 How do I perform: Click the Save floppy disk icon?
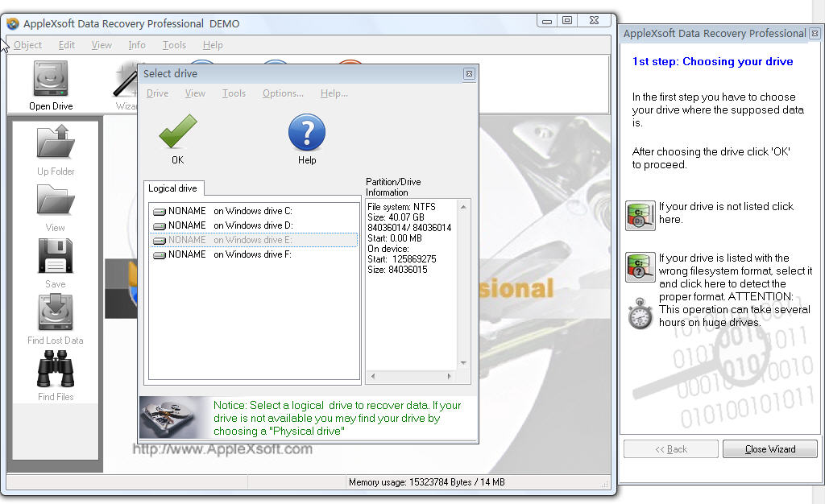(x=56, y=256)
